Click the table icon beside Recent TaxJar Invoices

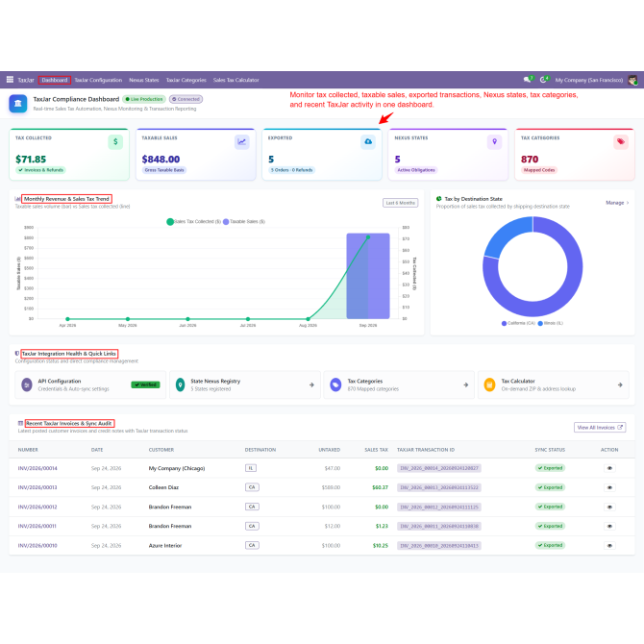tap(20, 423)
